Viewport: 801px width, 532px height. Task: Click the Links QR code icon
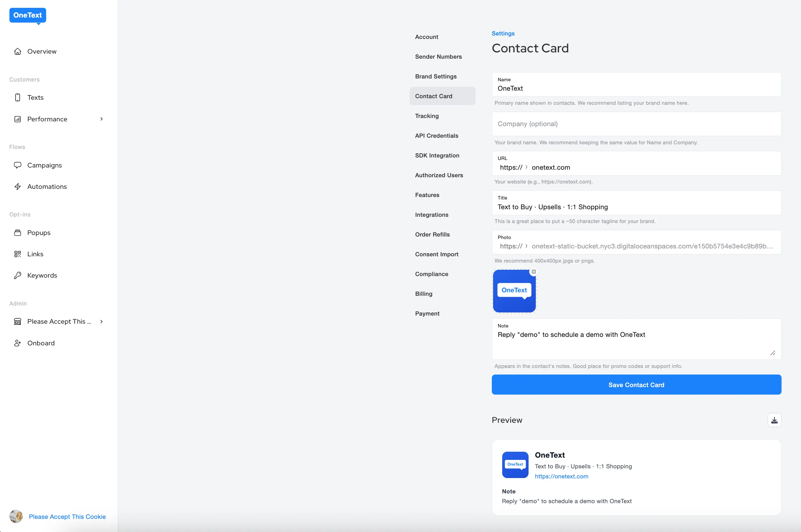click(x=18, y=254)
